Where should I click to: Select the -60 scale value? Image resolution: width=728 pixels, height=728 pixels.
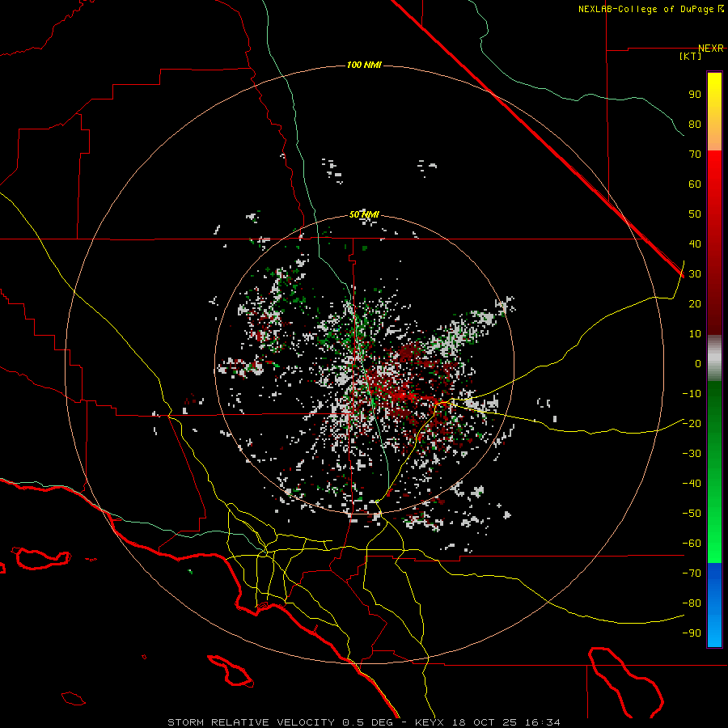coord(692,544)
